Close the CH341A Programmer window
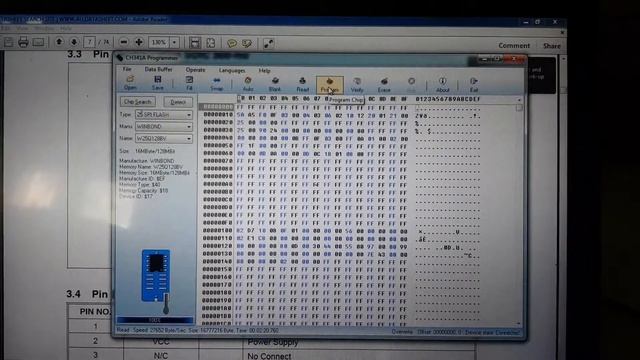640x360 pixels. [x=514, y=60]
